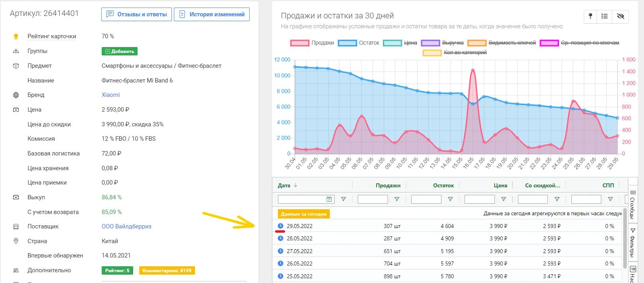This screenshot has width=644, height=283.
Task: Click the Бренд globe icon
Action: [x=16, y=95]
